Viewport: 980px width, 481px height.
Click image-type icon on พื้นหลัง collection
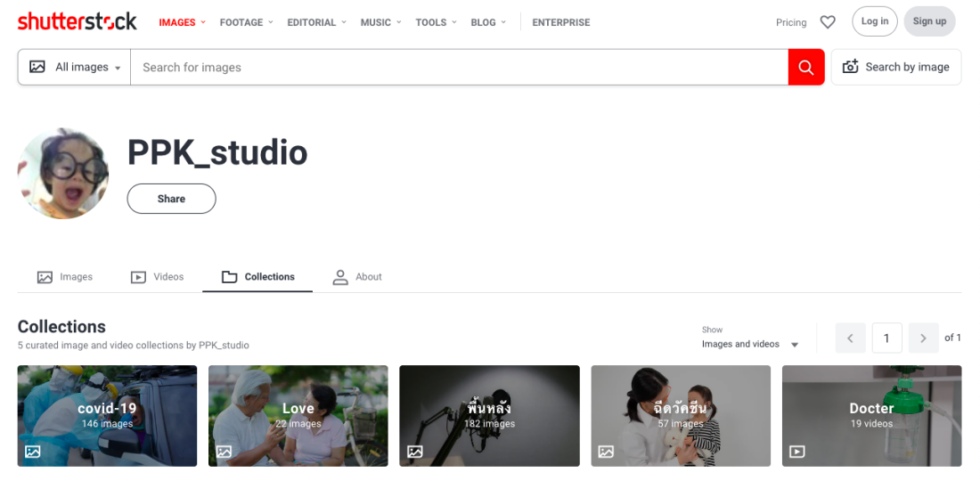(x=415, y=451)
